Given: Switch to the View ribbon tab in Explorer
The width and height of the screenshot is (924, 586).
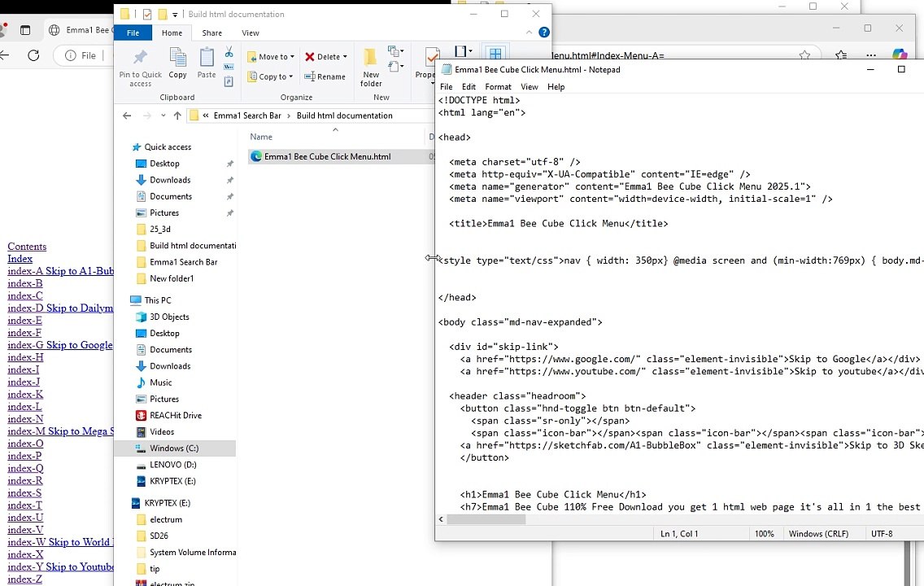Looking at the screenshot, I should click(x=251, y=33).
